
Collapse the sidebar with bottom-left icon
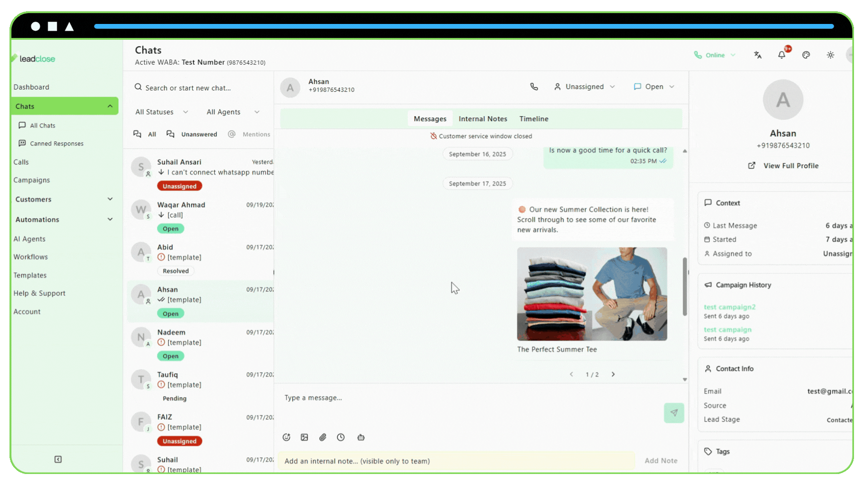(x=58, y=459)
